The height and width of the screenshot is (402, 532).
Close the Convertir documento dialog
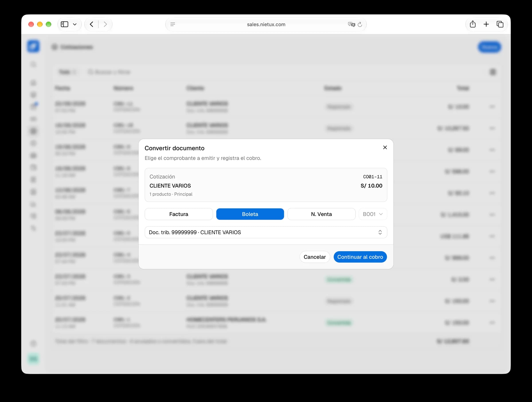[385, 148]
